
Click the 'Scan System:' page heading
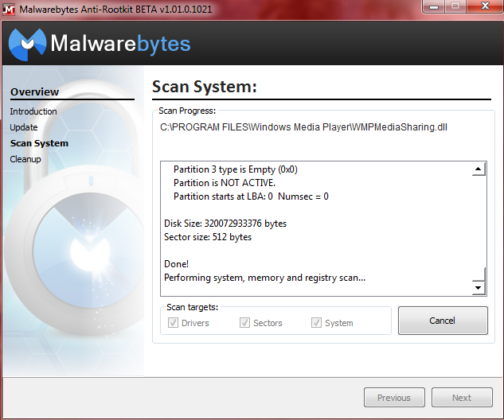(205, 87)
